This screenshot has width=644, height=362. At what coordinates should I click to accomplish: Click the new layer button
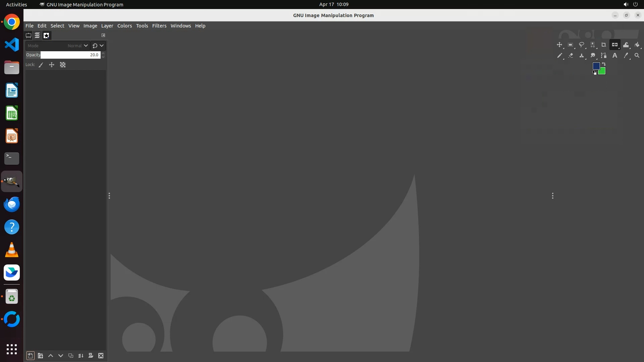click(x=30, y=356)
